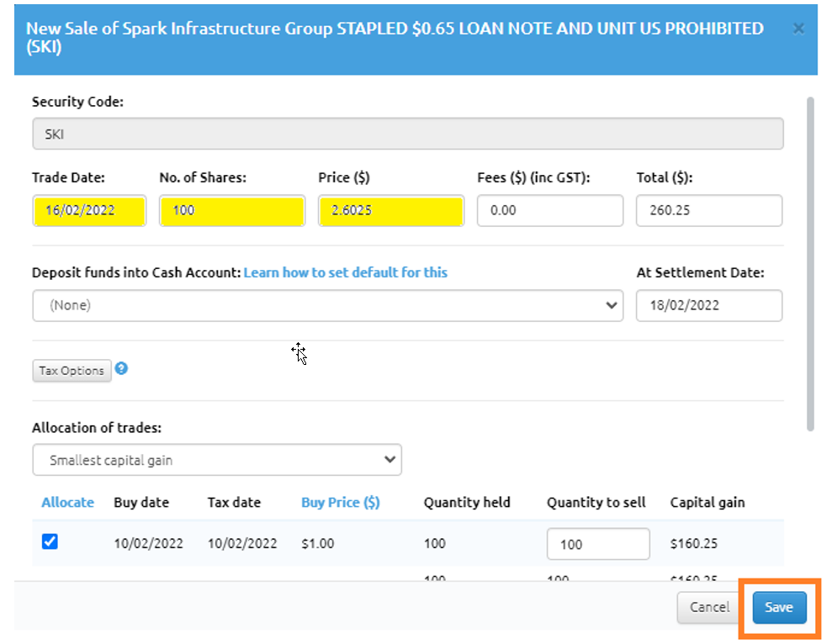The height and width of the screenshot is (644, 832).
Task: Untick the Allocate checkbox for 10/02/2022
Action: pos(50,541)
